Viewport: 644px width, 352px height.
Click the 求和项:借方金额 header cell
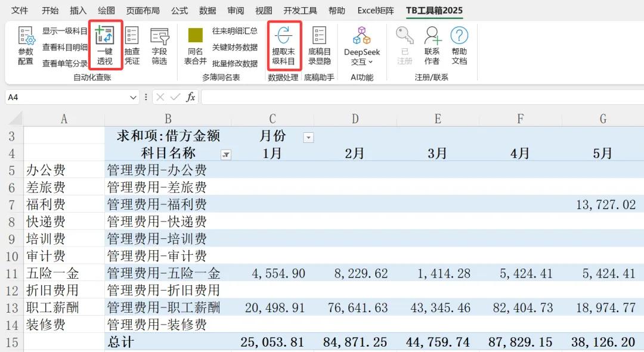(x=168, y=135)
